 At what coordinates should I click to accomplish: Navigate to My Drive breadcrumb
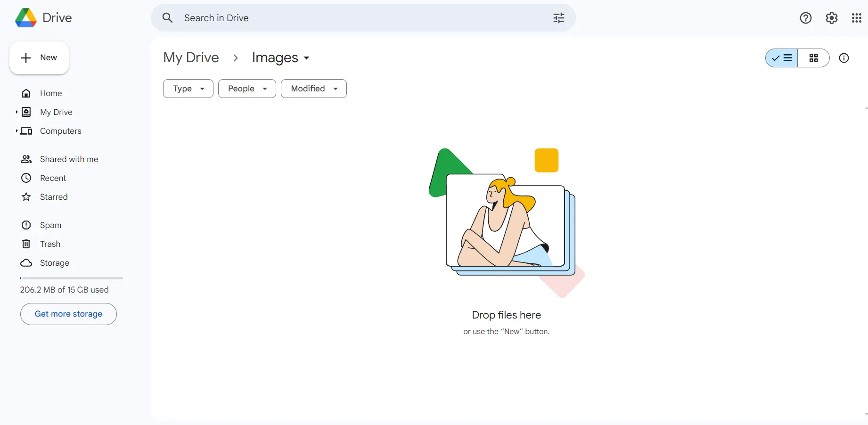tap(191, 57)
